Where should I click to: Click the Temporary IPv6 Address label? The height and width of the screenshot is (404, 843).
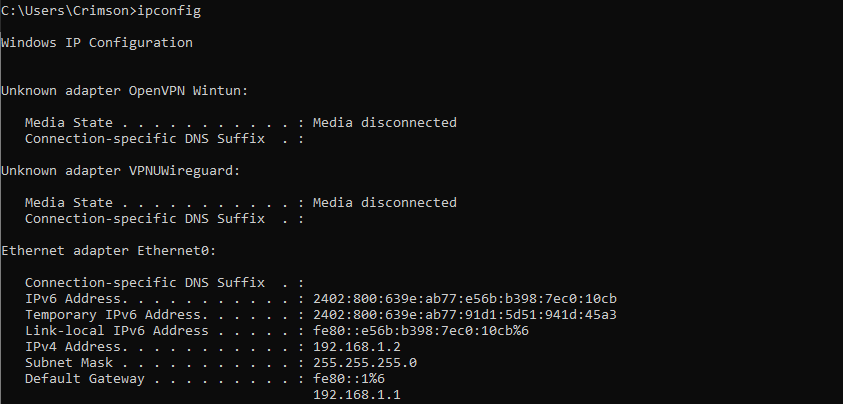click(105, 315)
